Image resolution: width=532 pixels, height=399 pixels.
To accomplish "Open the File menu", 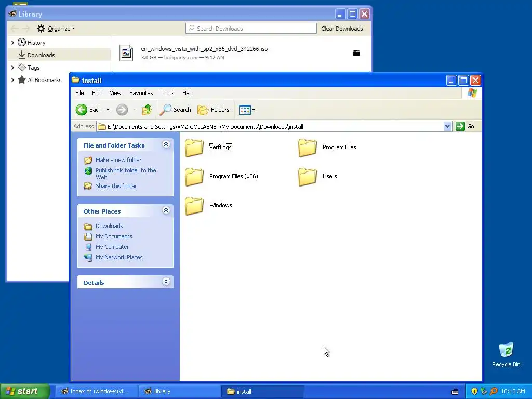I will [x=79, y=93].
